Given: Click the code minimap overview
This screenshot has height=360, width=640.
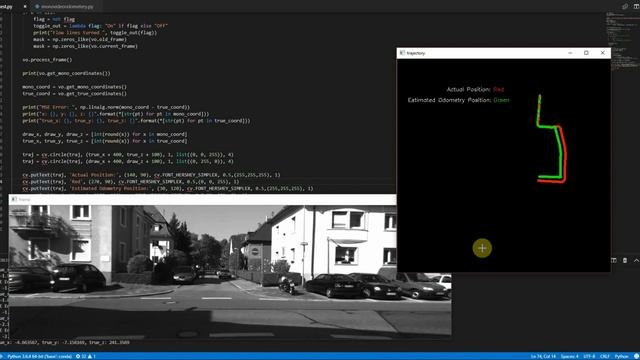Looking at the screenshot, I should pyautogui.click(x=622, y=41).
